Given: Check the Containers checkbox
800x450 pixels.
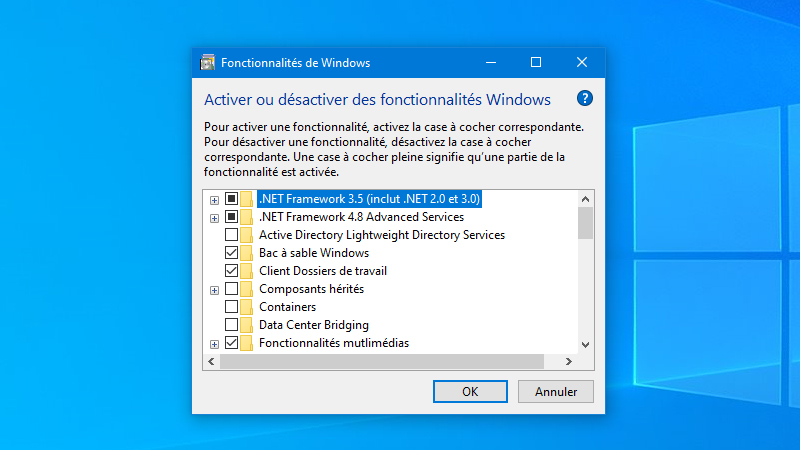Looking at the screenshot, I should pyautogui.click(x=231, y=307).
